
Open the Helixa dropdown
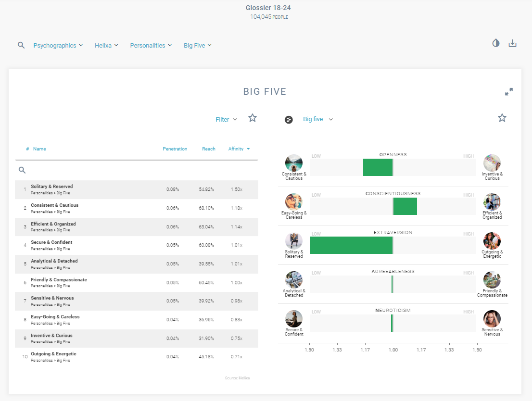[106, 46]
